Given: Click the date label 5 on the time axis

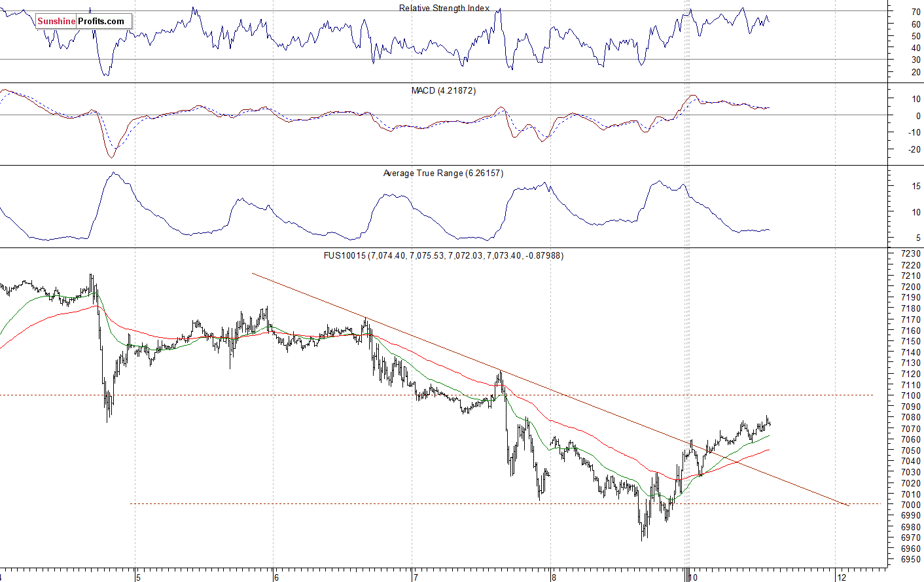Looking at the screenshot, I should pyautogui.click(x=138, y=577).
